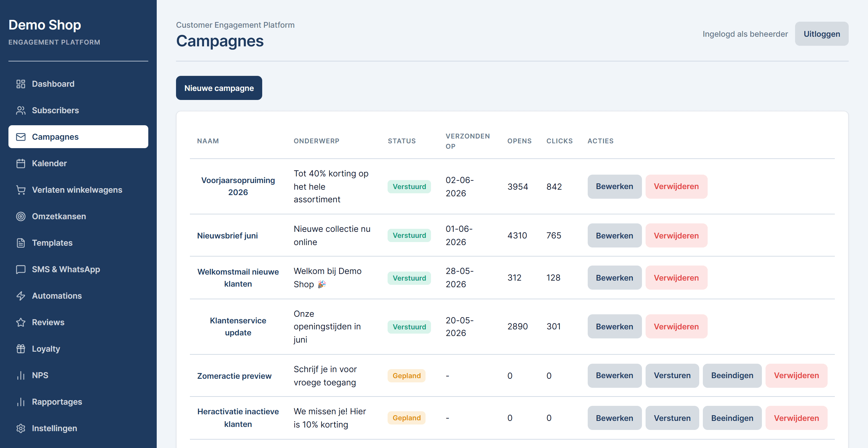
Task: Click the Instellingen gear icon
Action: point(21,428)
